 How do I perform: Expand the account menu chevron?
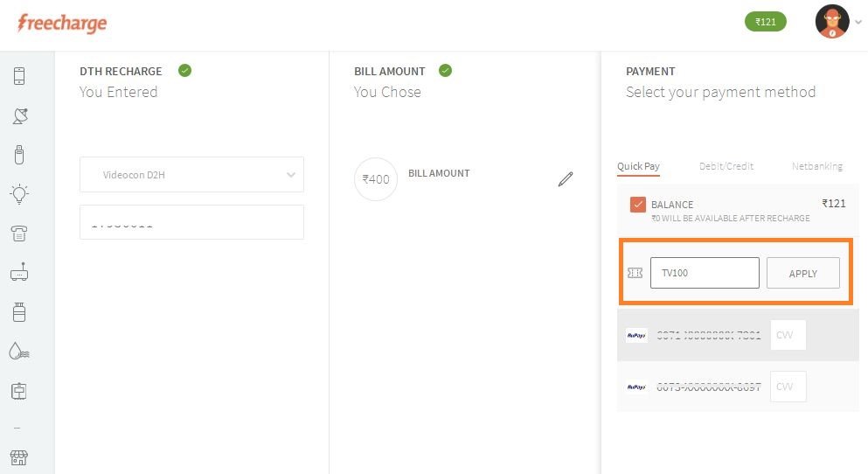coord(858,22)
